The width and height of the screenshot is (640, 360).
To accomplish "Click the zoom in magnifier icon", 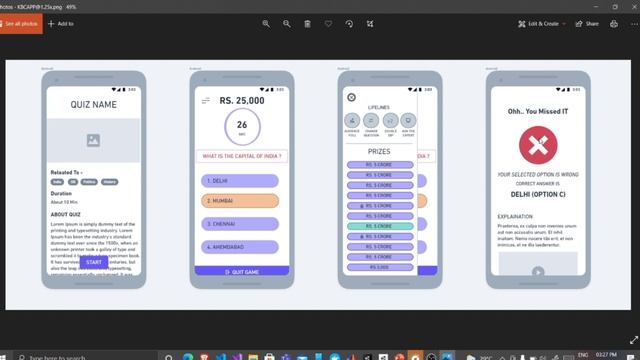I will point(266,24).
